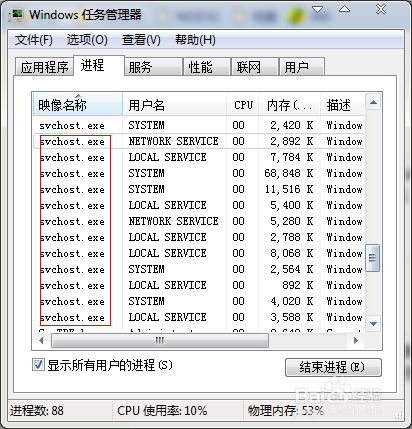The width and height of the screenshot is (412, 429).
Task: Sort by 描述 column header
Action: [342, 105]
